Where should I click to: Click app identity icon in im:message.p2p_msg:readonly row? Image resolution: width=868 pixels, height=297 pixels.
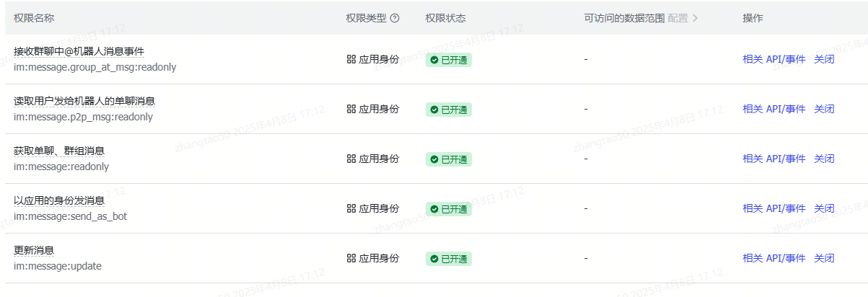[351, 110]
